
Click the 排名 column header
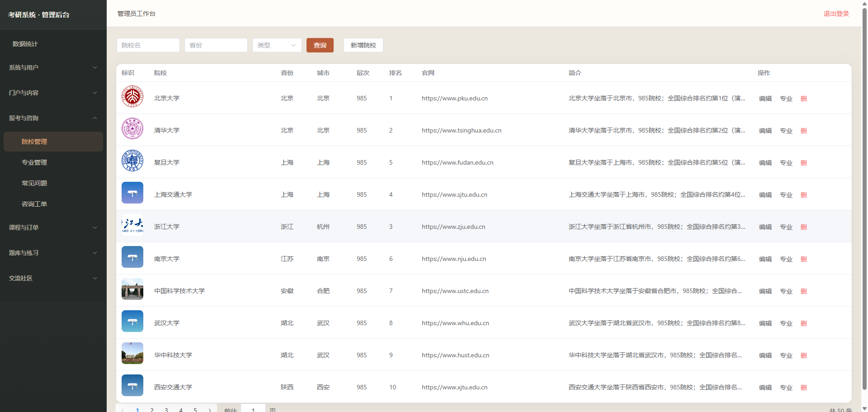[396, 73]
